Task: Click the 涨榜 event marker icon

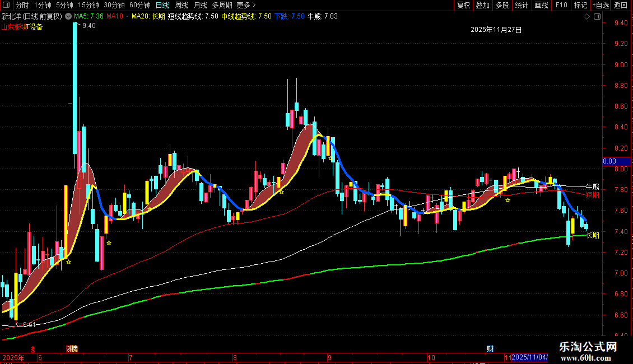Action: click(x=72, y=349)
